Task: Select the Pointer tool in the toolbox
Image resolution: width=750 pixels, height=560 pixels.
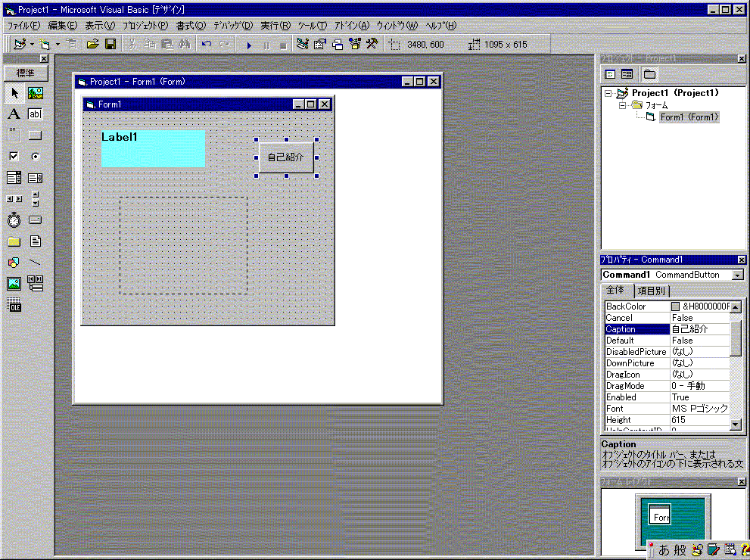Action: click(14, 93)
